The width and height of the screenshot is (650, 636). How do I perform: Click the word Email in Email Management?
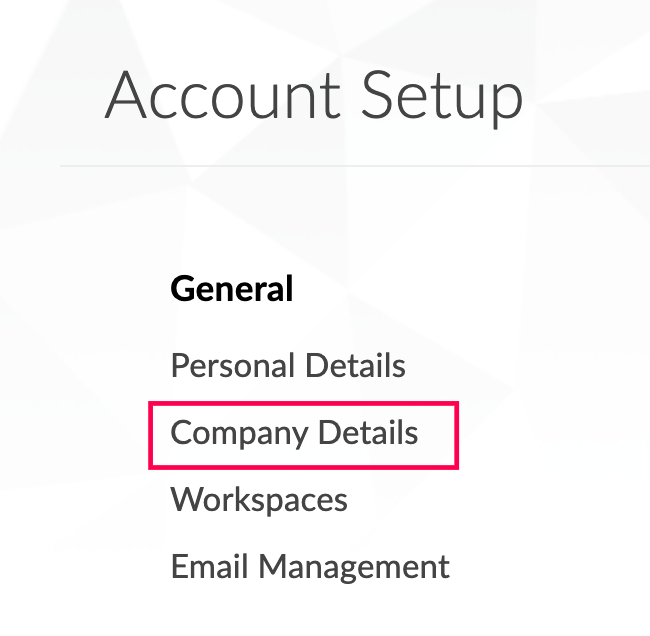209,566
